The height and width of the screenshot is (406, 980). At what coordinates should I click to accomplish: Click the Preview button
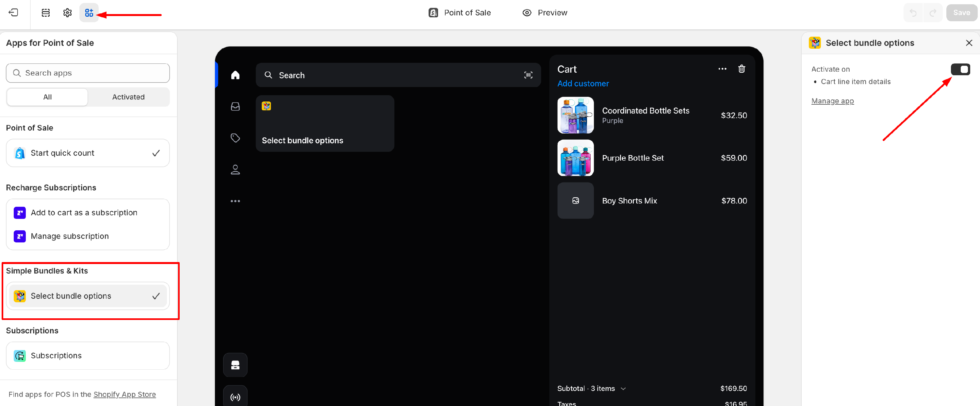pos(545,12)
